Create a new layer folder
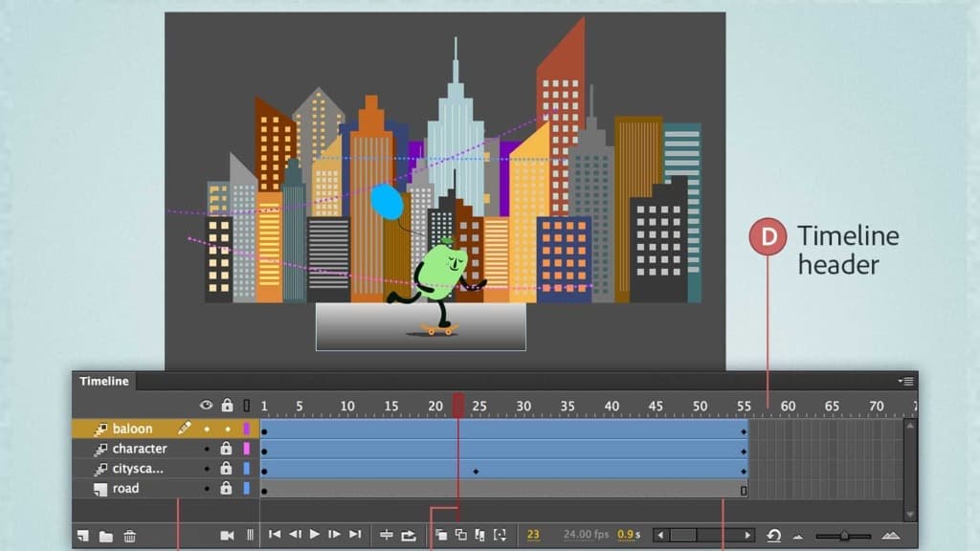This screenshot has width=980, height=551. [x=107, y=536]
